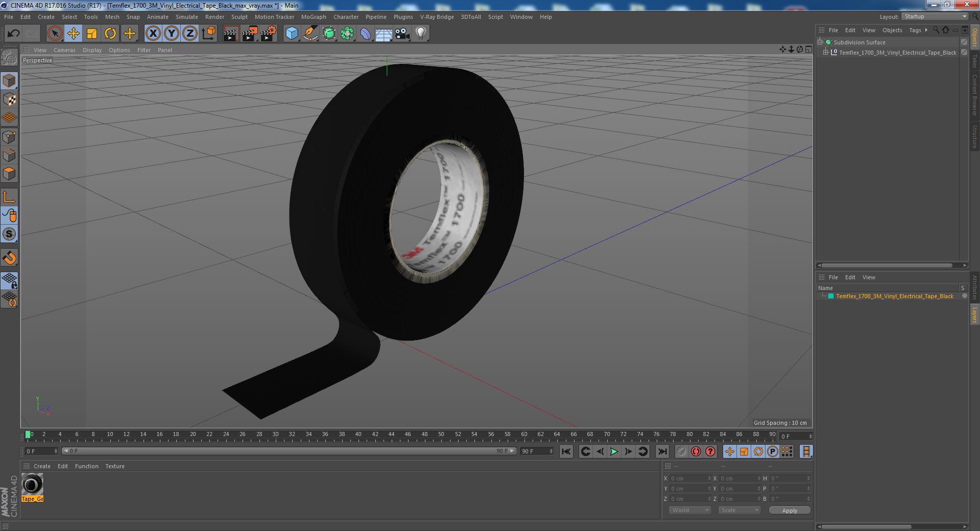Screen dimensions: 980x531
Task: Toggle Y axis lock
Action: click(172, 34)
